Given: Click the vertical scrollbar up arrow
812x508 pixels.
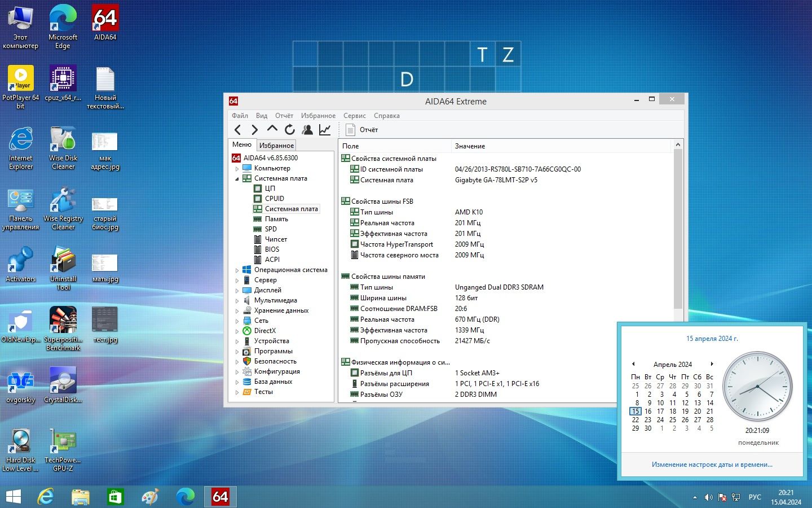Looking at the screenshot, I should (x=678, y=145).
